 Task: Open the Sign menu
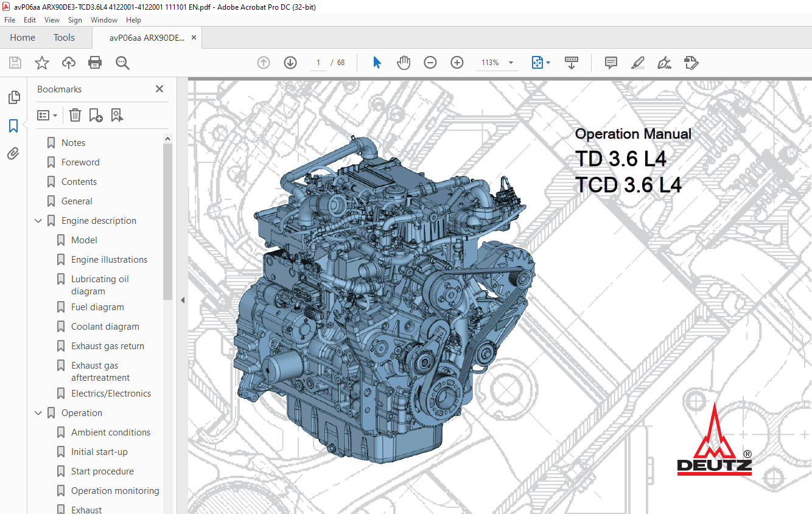(75, 20)
